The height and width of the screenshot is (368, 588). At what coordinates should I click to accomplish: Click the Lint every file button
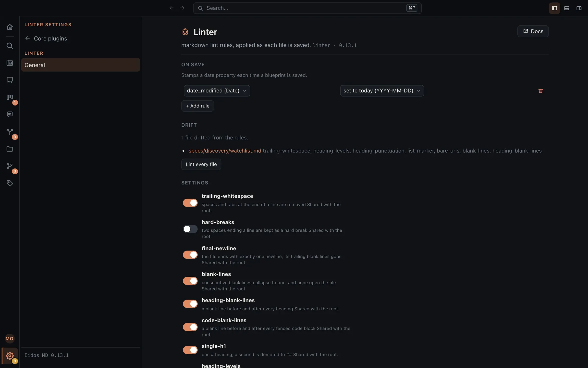point(201,164)
